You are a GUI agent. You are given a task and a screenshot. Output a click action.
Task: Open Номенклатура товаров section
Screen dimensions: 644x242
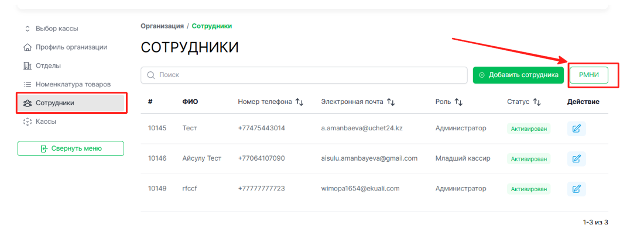point(73,84)
